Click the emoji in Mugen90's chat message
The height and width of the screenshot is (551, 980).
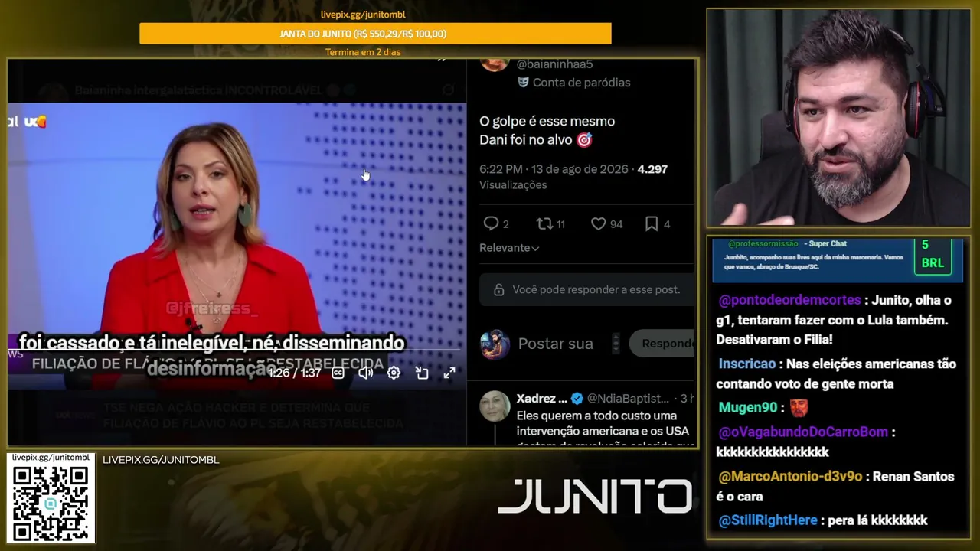pyautogui.click(x=799, y=408)
